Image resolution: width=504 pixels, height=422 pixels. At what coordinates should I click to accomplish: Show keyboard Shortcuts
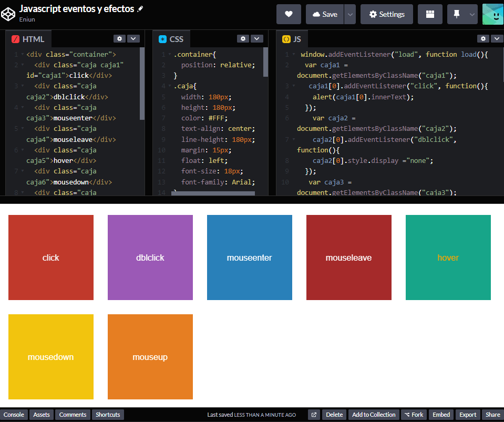[x=108, y=415]
